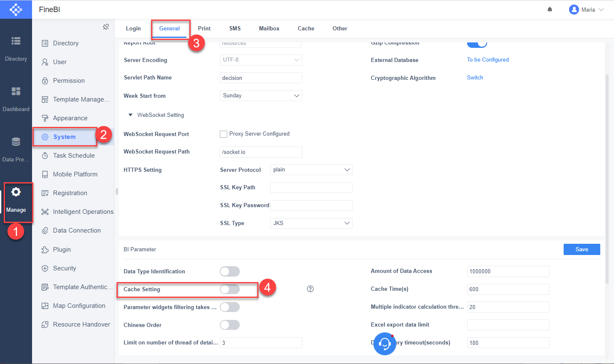Enable Data Type Identification toggle
Viewport: 614px width, 364px height.
point(230,272)
